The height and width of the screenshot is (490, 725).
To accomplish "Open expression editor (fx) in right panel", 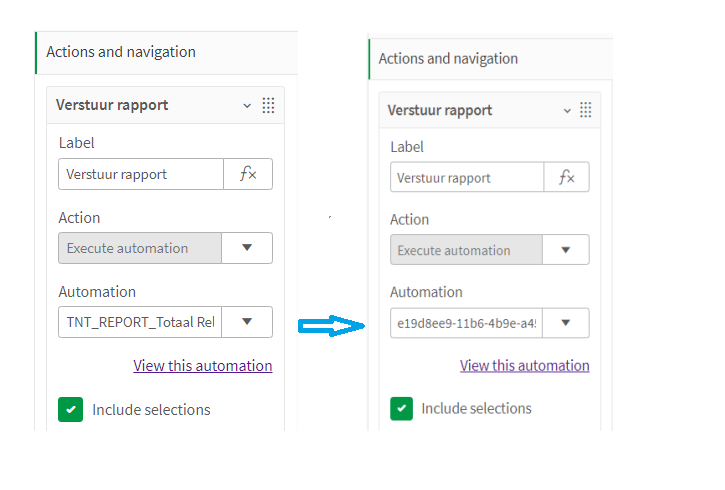I will pos(566,178).
